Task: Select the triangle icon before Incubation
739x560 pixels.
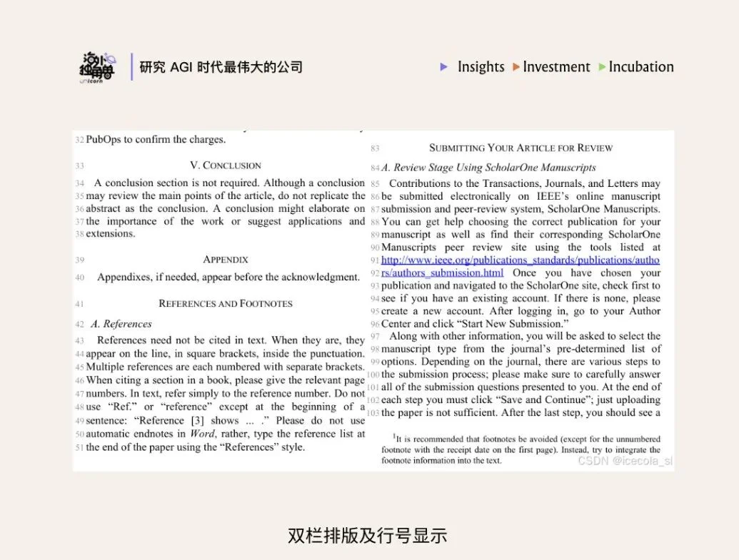Action: click(x=602, y=67)
